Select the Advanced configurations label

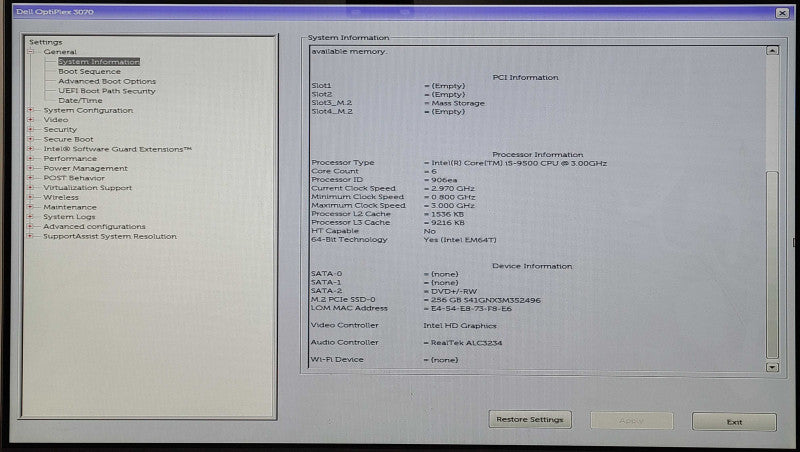coord(94,227)
